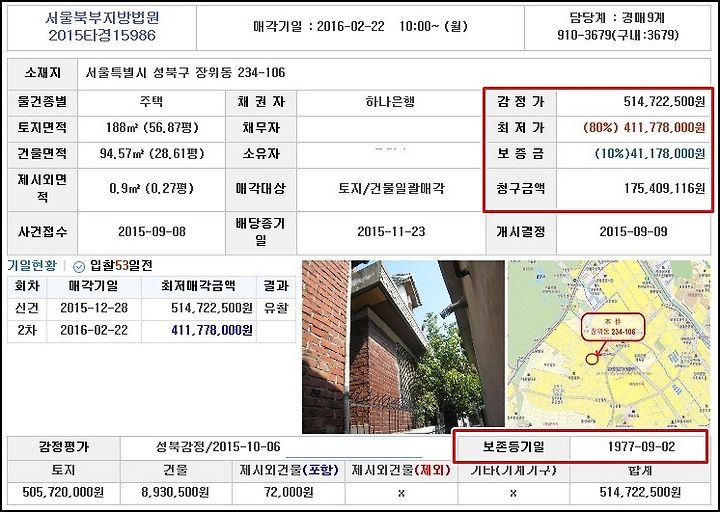This screenshot has width=720, height=512.
Task: Click the second round date 2016-02-22 in 2차 row
Action: [x=94, y=330]
